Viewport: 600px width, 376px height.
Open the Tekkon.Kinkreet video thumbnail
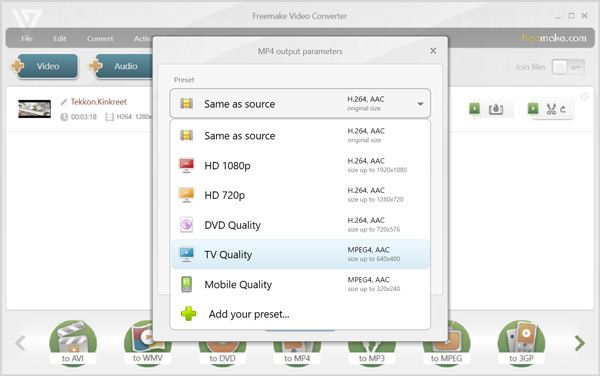[34, 109]
